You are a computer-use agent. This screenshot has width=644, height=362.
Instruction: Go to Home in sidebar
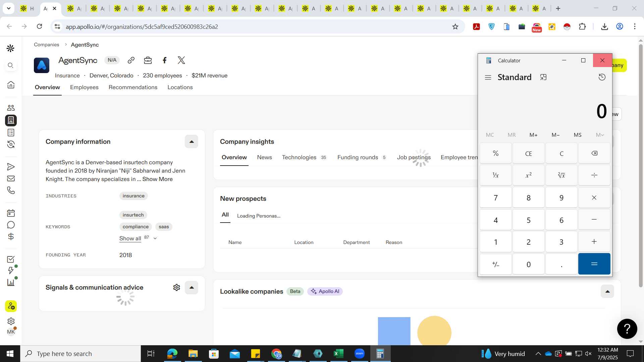11,84
